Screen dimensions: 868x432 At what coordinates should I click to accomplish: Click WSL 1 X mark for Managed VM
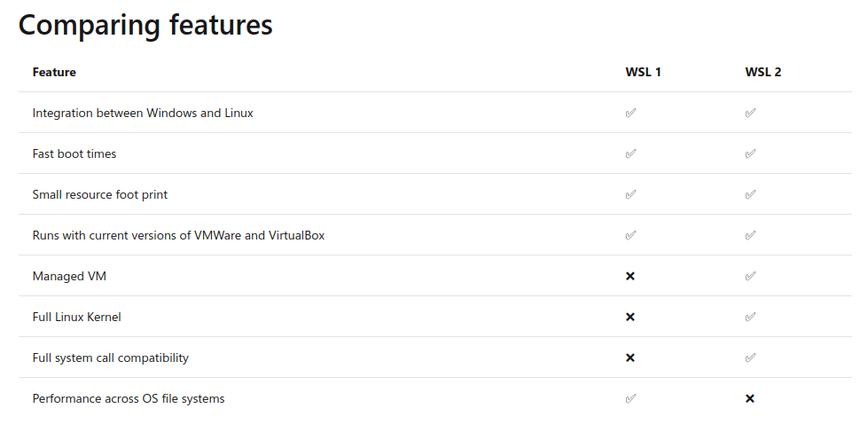(630, 276)
